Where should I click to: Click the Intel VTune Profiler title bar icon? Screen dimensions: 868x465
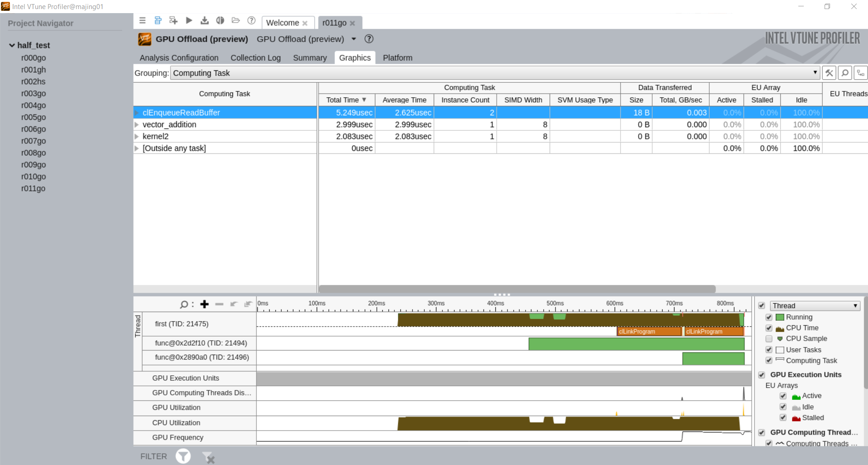tap(5, 6)
